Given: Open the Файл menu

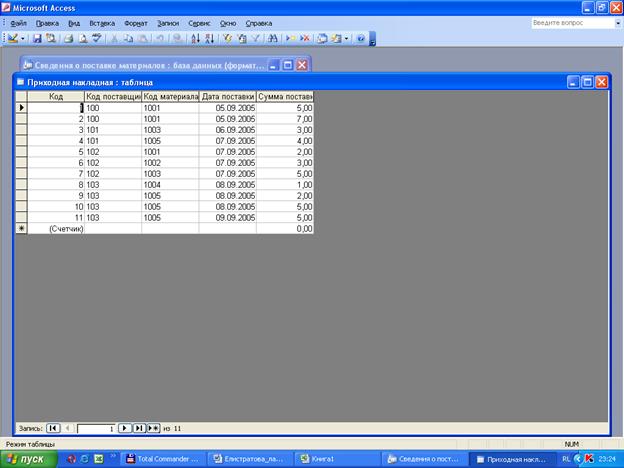Looking at the screenshot, I should click(18, 23).
